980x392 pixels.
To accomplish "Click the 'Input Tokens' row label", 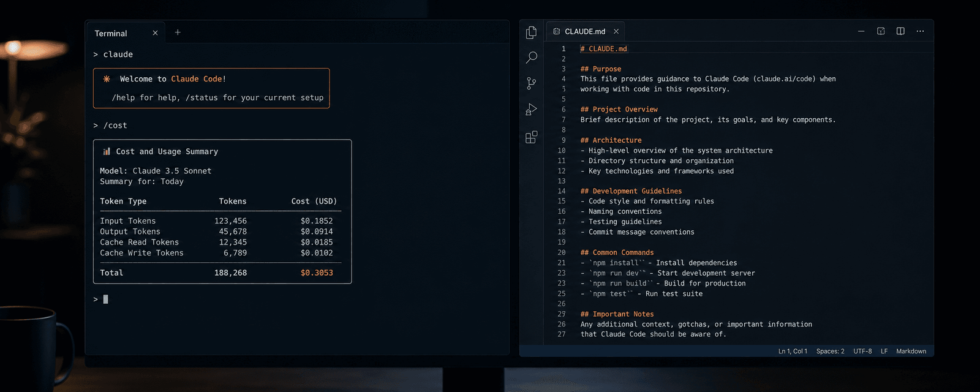I will click(128, 221).
